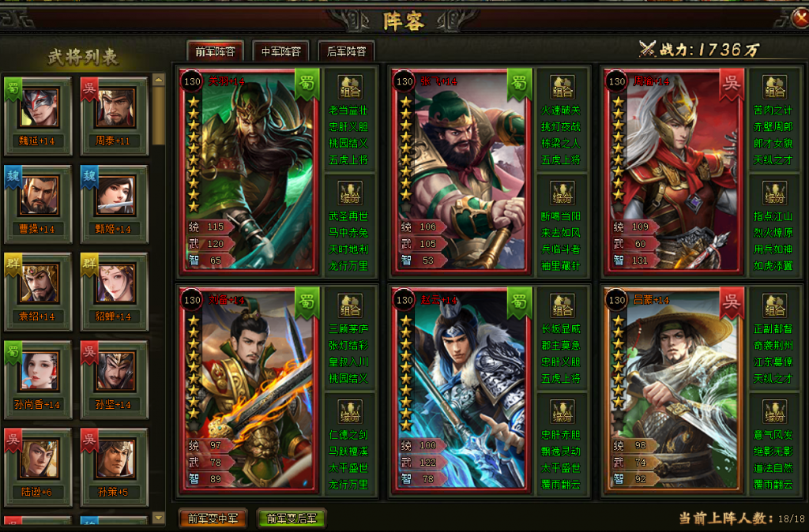Click the 缘分 icon beside 张飞's card

coord(562,193)
